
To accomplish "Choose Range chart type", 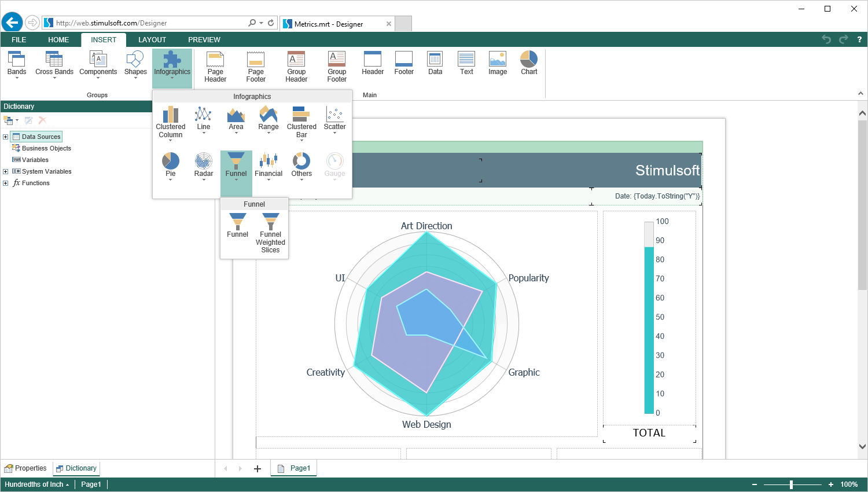I will click(x=269, y=120).
